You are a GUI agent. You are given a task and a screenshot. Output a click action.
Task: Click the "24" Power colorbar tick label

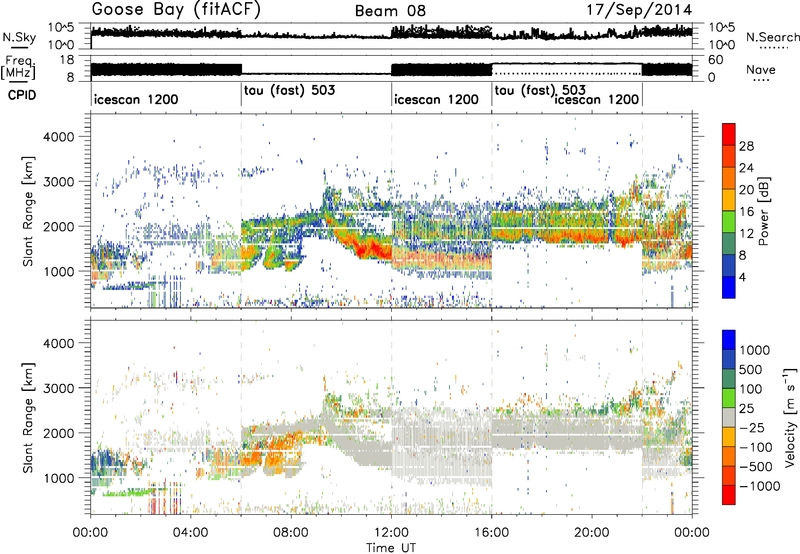point(746,168)
